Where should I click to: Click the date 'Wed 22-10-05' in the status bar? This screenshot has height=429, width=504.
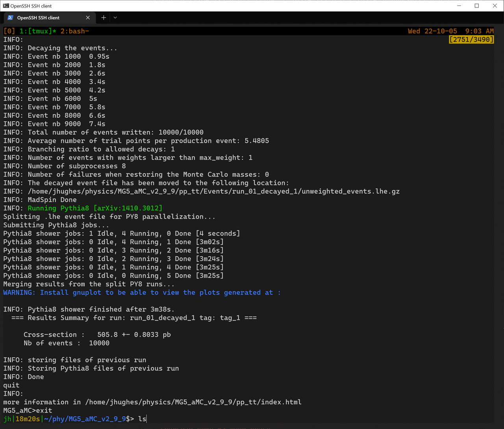(x=432, y=31)
